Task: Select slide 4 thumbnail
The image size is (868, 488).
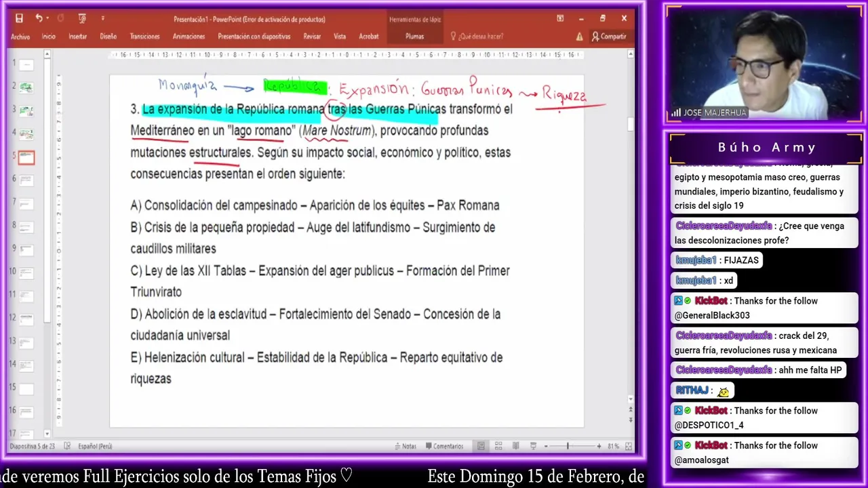Action: pos(26,134)
